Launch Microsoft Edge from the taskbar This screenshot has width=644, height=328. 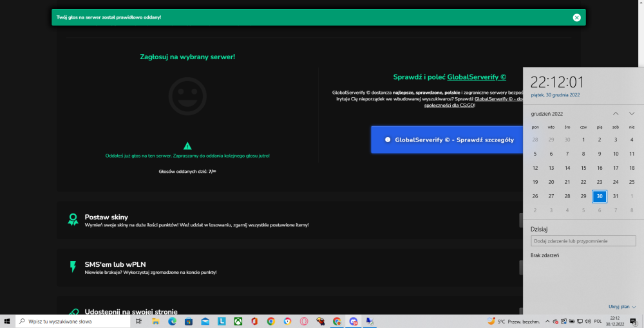172,322
